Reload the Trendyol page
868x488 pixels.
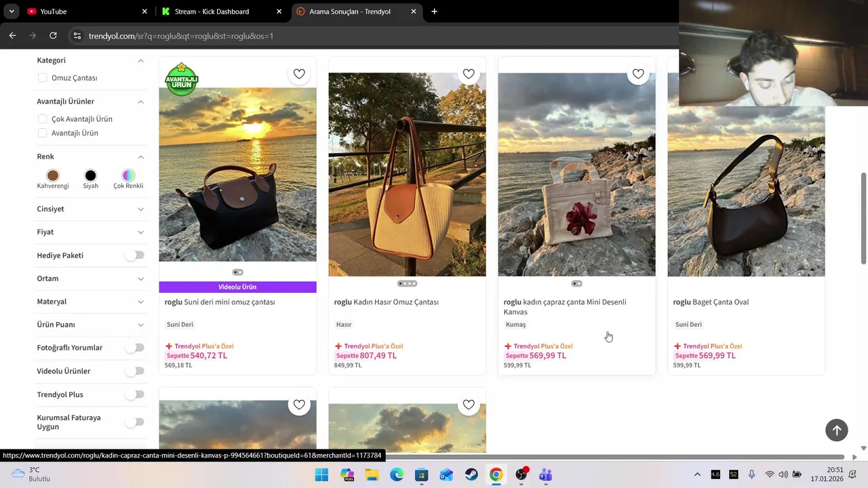pos(53,35)
